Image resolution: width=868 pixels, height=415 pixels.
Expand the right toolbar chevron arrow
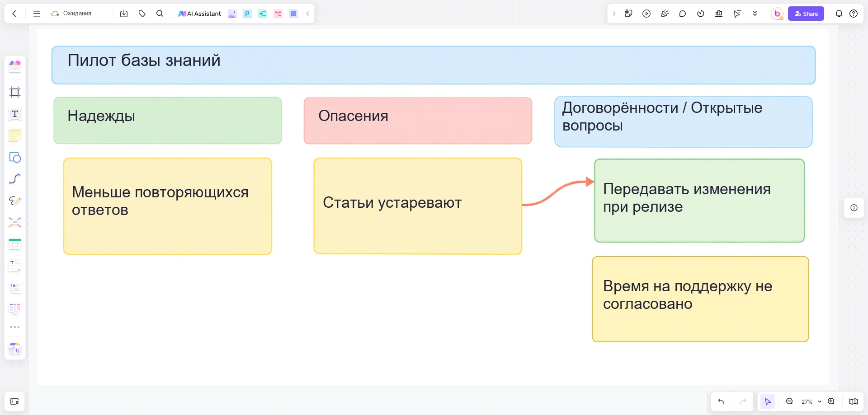point(614,14)
